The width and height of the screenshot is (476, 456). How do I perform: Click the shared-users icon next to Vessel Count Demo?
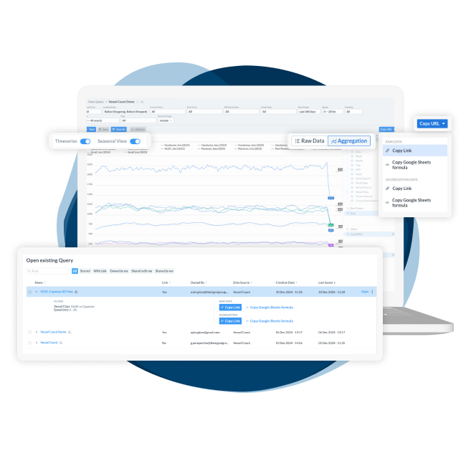[x=70, y=333]
